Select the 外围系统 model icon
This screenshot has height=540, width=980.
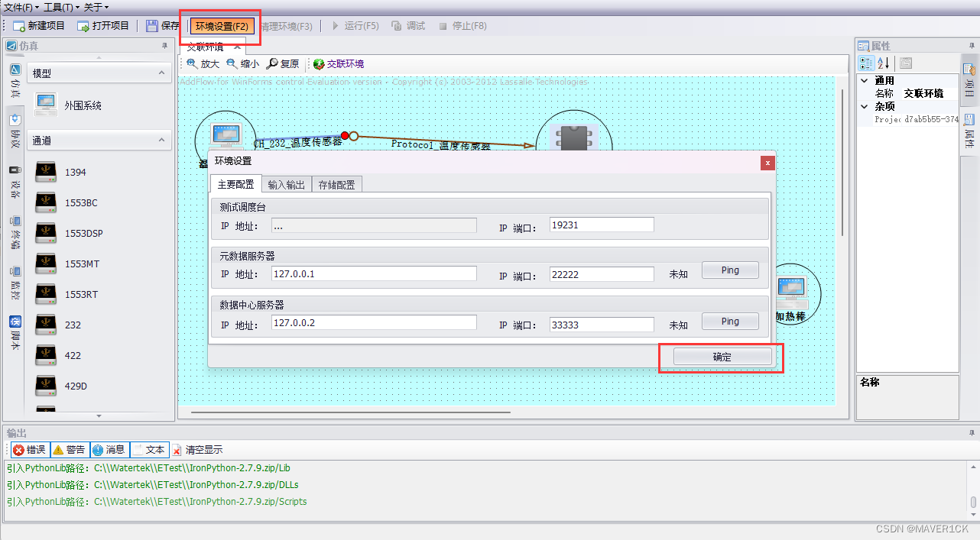46,105
